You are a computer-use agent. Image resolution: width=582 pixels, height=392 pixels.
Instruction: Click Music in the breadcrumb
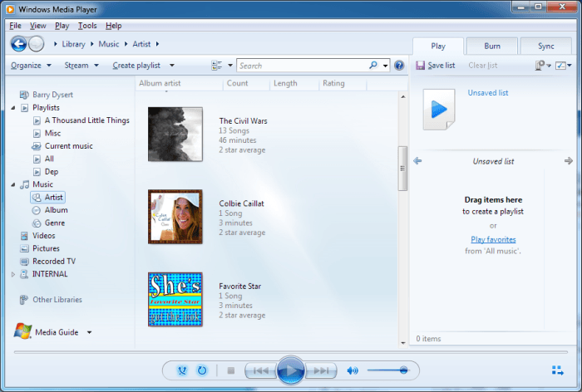pos(109,44)
